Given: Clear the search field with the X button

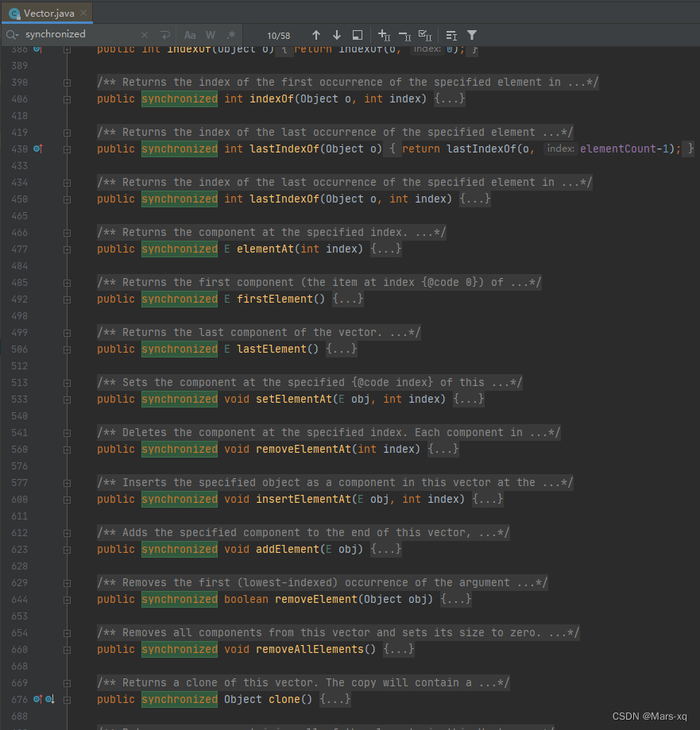Looking at the screenshot, I should [x=145, y=35].
